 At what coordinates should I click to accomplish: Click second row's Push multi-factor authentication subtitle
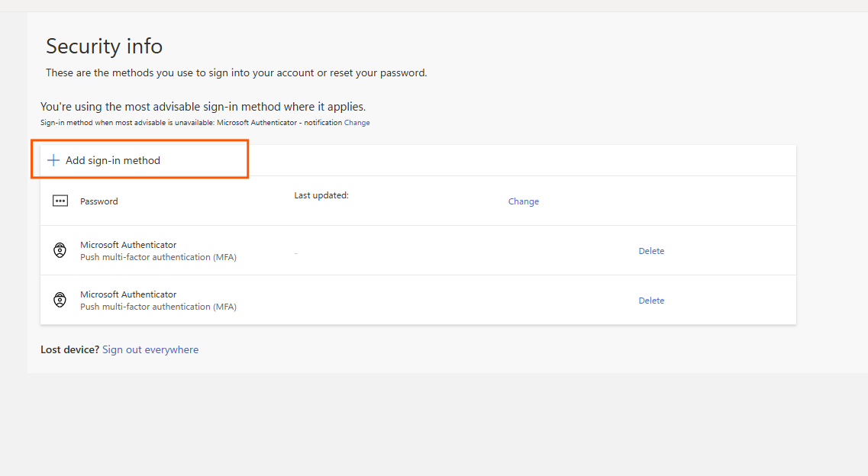(x=158, y=307)
